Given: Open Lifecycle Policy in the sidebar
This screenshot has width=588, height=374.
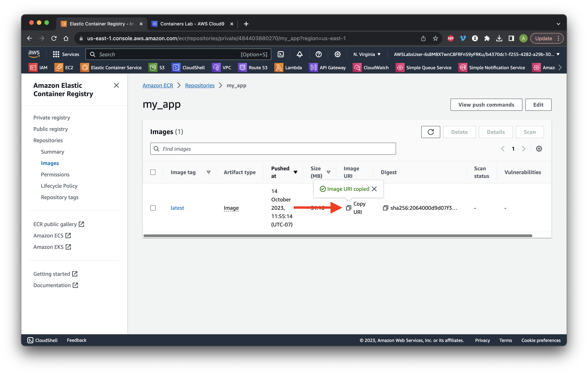Looking at the screenshot, I should tap(59, 186).
